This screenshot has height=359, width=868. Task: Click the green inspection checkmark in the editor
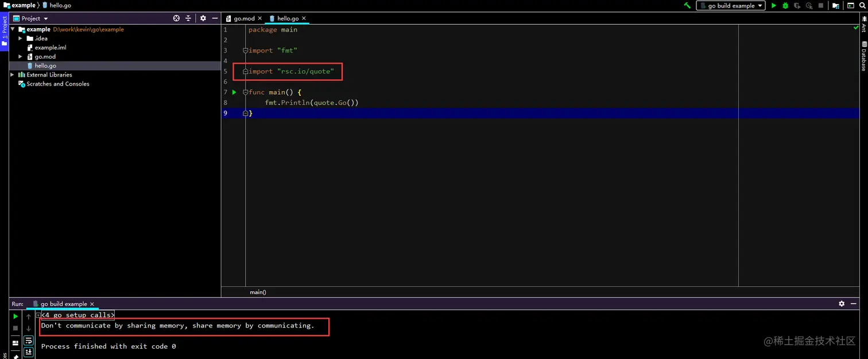tap(856, 28)
